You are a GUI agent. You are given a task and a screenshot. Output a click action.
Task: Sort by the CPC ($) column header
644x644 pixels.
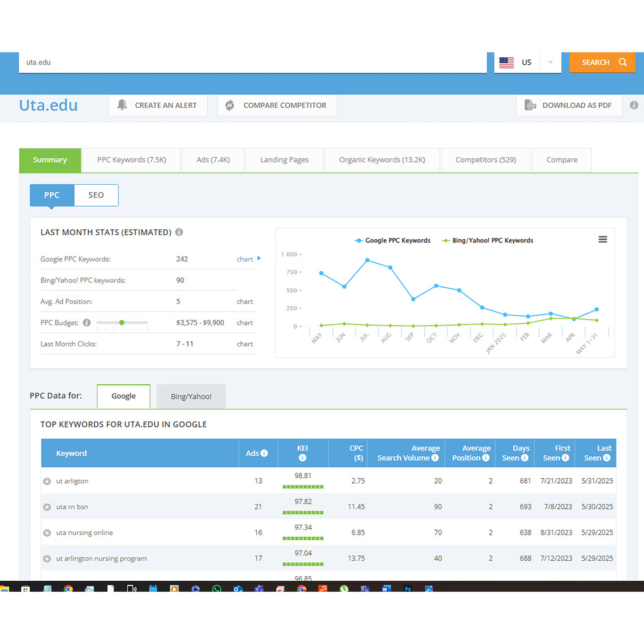(x=348, y=453)
